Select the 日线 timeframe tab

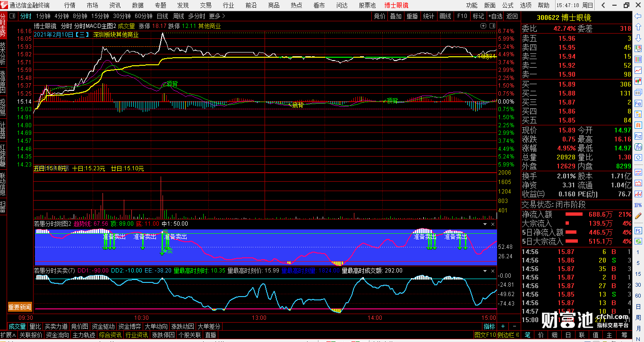[162, 16]
